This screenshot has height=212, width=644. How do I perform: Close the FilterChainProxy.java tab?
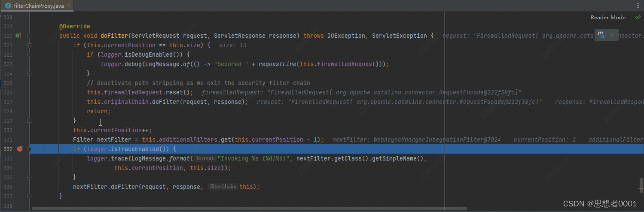click(68, 6)
